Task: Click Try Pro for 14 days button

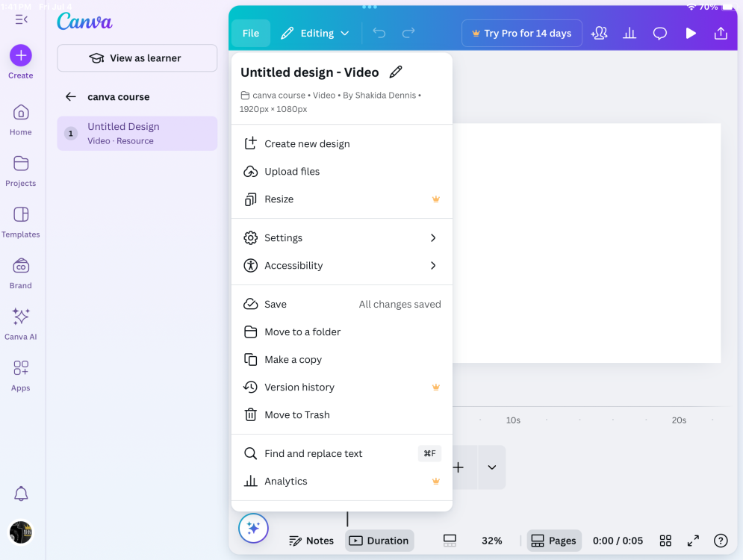Action: (x=522, y=34)
